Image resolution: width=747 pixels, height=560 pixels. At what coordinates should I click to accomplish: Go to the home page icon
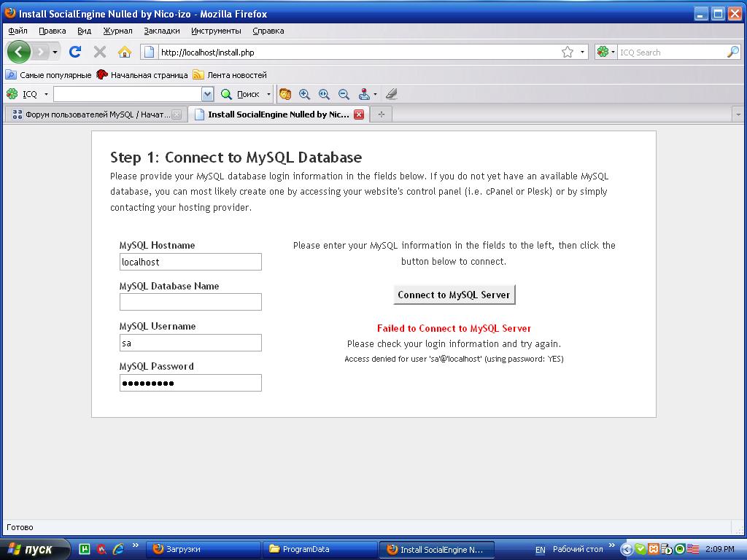tap(125, 52)
